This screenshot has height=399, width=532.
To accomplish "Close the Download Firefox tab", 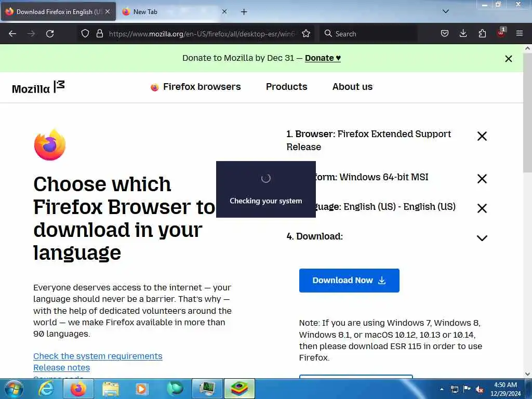I will 108,11.
